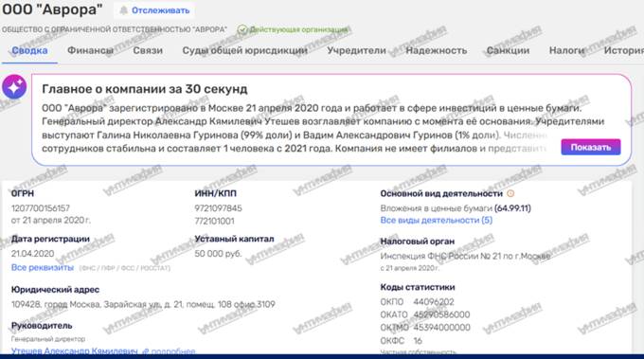Open the Учредители tab

pyautogui.click(x=356, y=50)
